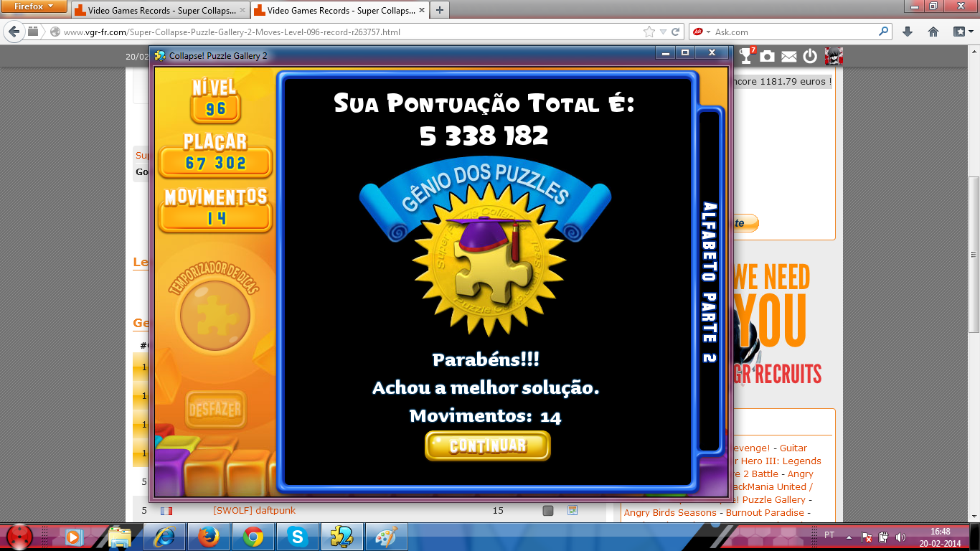980x551 pixels.
Task: Go to Firefox home page icon
Action: [x=933, y=32]
